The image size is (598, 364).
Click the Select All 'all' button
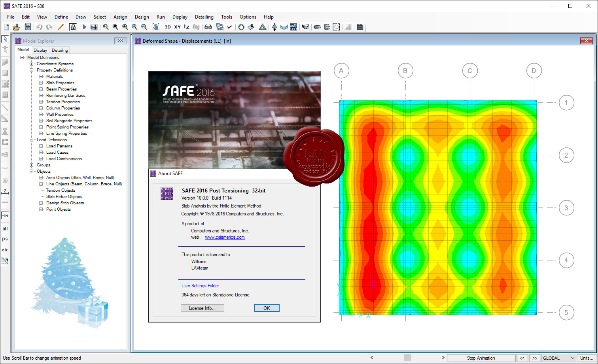click(5, 228)
